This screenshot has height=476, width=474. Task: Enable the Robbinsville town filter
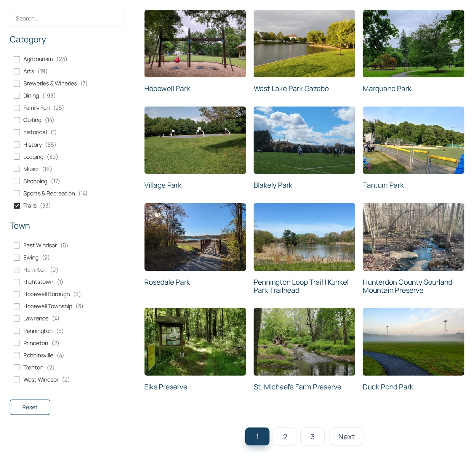pos(17,355)
